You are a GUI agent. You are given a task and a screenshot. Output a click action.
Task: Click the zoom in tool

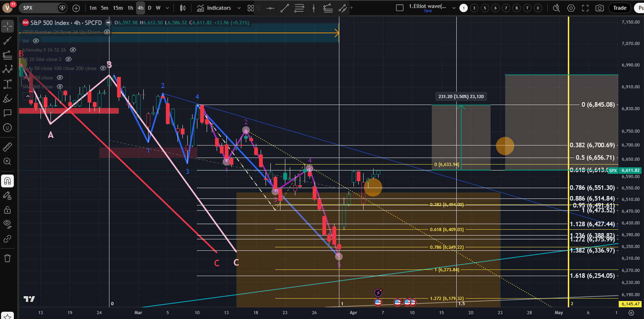pos(8,161)
